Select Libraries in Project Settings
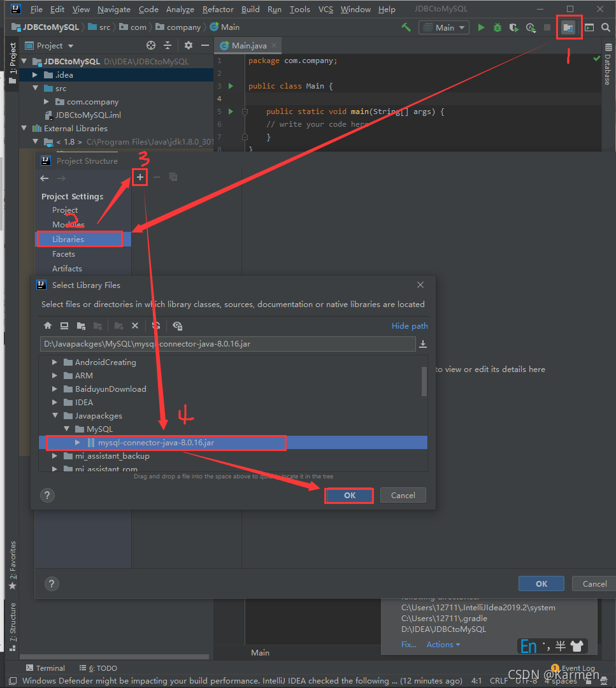 point(83,239)
